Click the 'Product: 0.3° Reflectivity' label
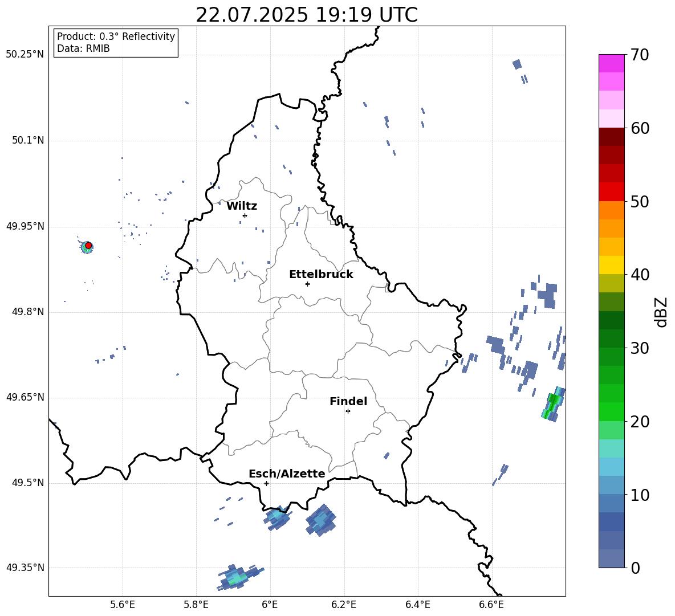The height and width of the screenshot is (616, 675). [116, 36]
